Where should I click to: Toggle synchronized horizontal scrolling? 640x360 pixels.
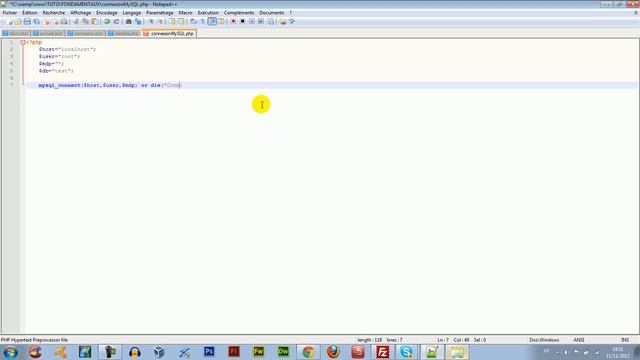pos(181,22)
